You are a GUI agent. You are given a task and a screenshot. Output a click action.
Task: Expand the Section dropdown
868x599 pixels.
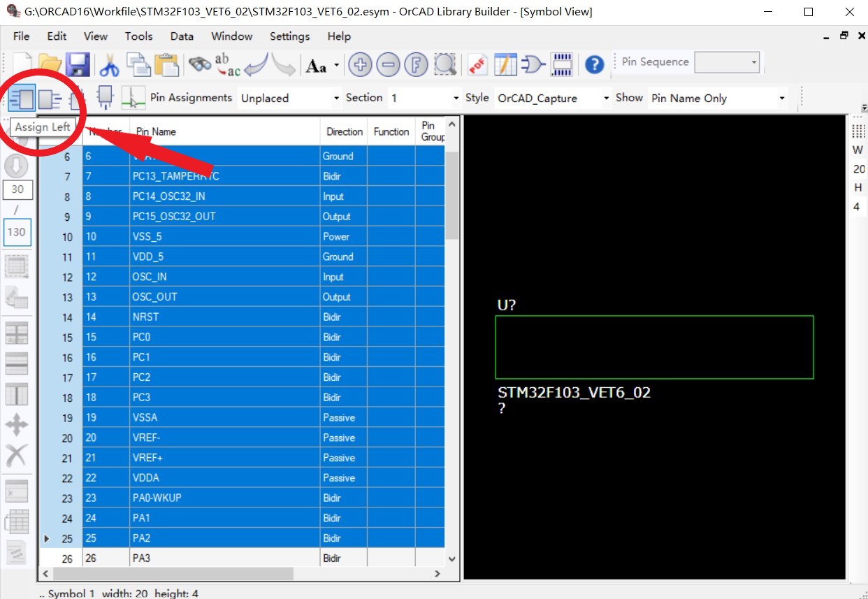coord(454,98)
